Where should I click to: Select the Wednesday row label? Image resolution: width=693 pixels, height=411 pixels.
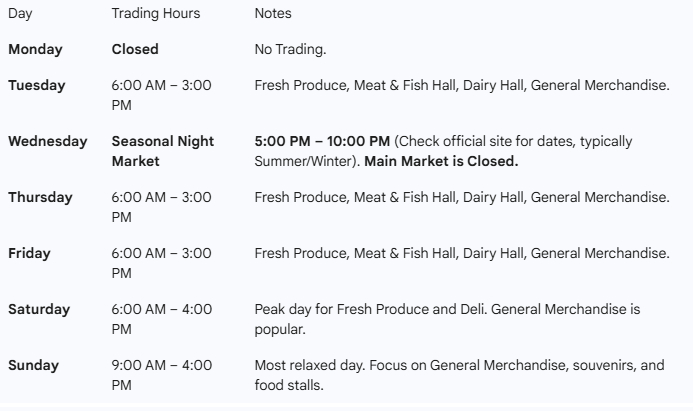coord(47,141)
